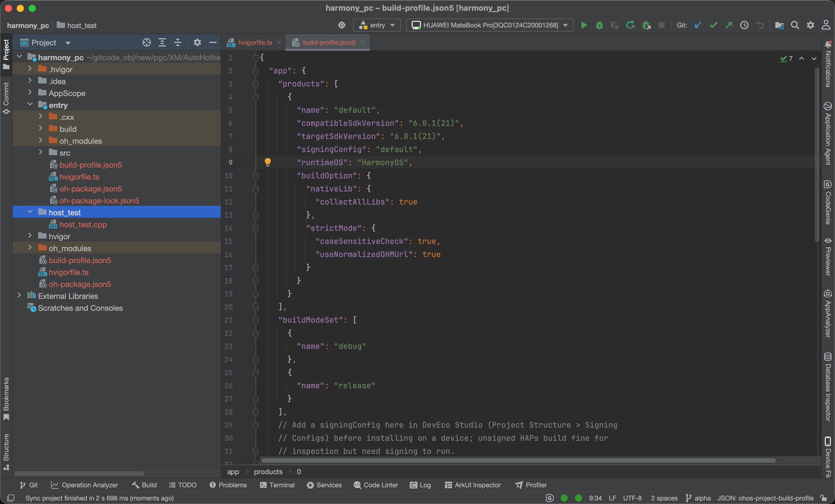This screenshot has width=835, height=504.
Task: Expand External Libraries node
Action: click(x=19, y=296)
